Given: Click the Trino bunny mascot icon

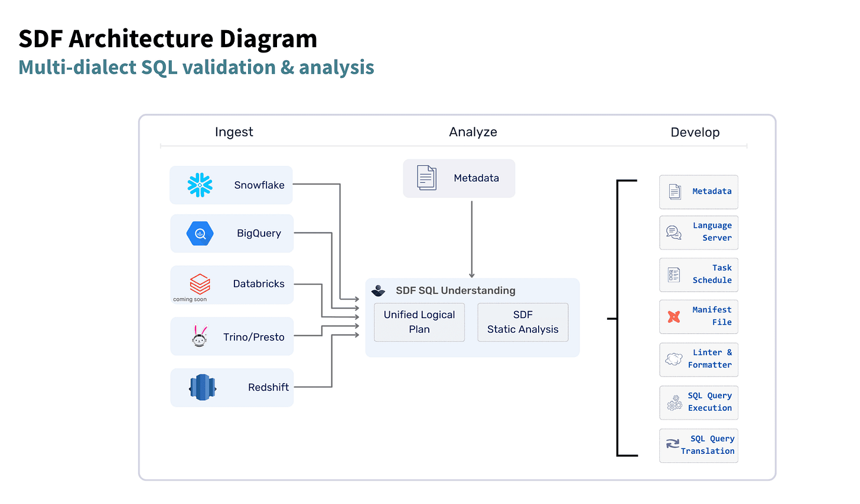Looking at the screenshot, I should point(200,336).
